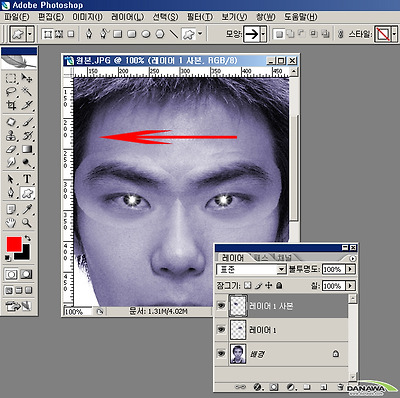
Task: Click the red foreground color swatch
Action: pyautogui.click(x=14, y=244)
